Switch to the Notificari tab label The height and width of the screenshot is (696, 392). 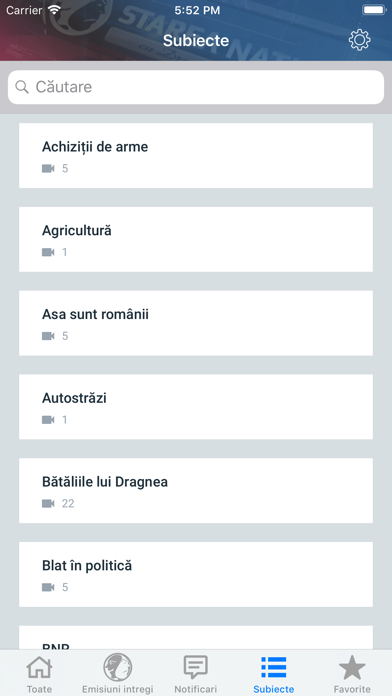tap(196, 689)
